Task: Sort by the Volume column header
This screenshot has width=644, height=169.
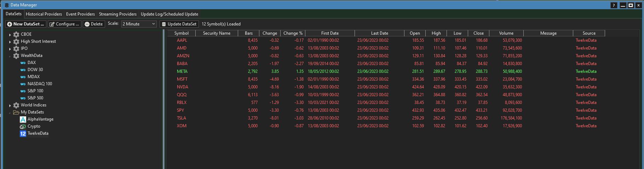Action: pos(506,33)
